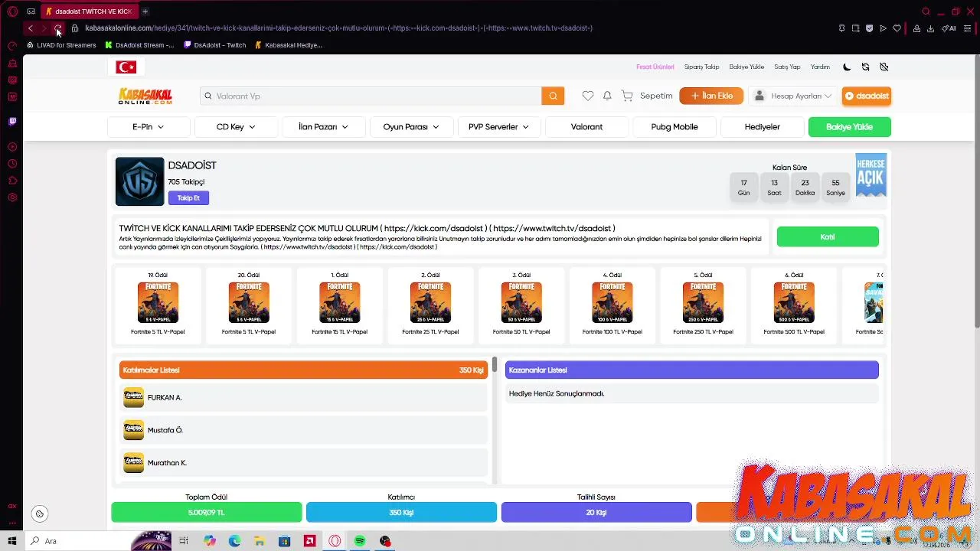The width and height of the screenshot is (980, 551).
Task: Click participant Murathan K. row
Action: [303, 463]
